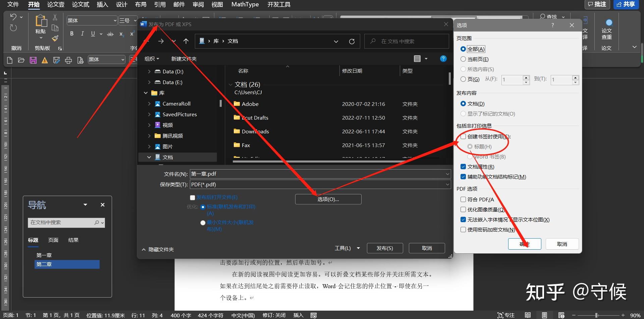Enable the 创建书签时使用 checkbox

click(463, 137)
